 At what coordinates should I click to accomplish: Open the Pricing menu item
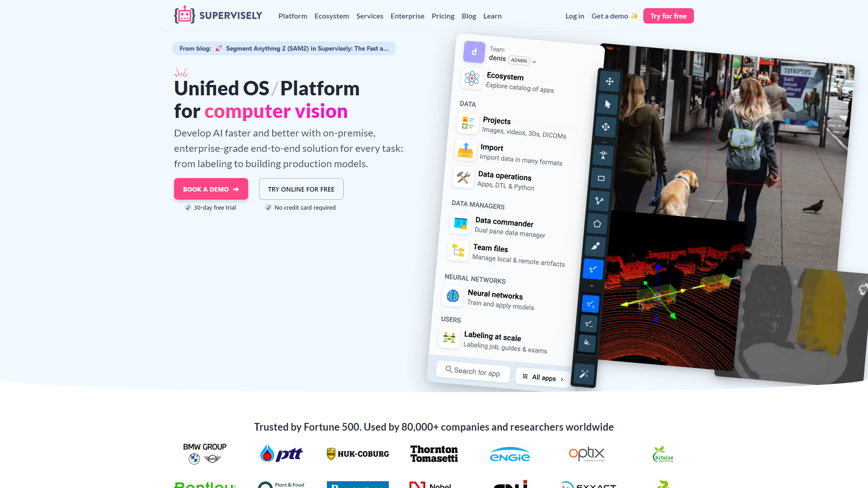(x=443, y=16)
